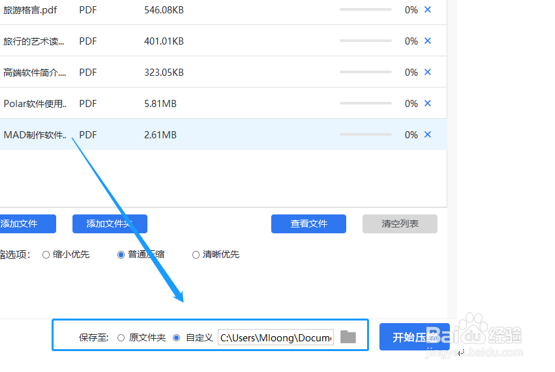Click the 2.61MB size value

[160, 135]
